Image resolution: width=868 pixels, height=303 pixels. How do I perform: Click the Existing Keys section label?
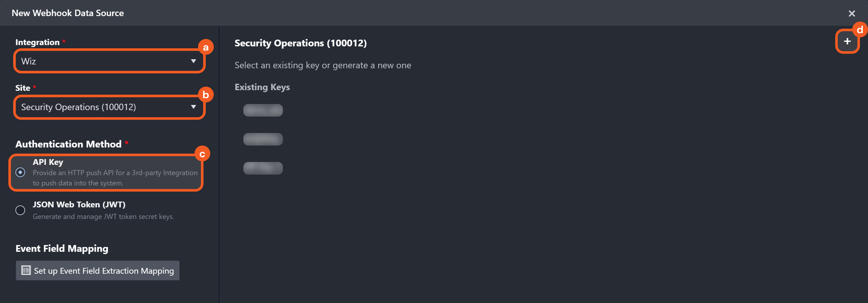(262, 87)
